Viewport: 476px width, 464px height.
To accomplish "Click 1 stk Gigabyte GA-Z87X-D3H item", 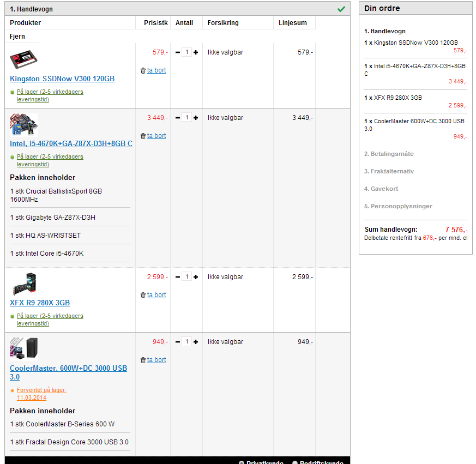I will (x=52, y=218).
